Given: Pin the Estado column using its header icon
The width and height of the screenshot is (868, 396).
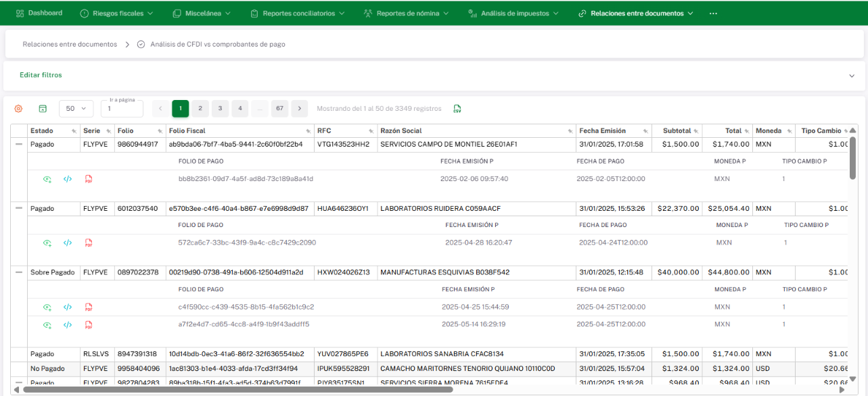Looking at the screenshot, I should coord(74,131).
